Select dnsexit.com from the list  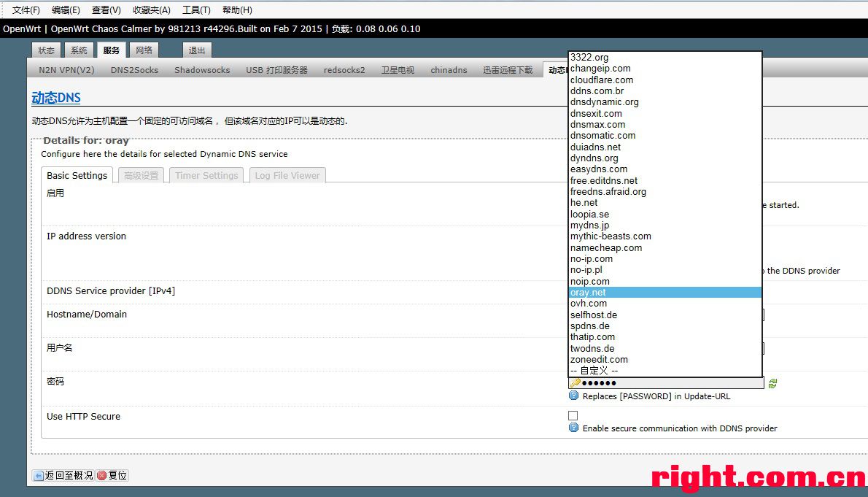coord(665,113)
